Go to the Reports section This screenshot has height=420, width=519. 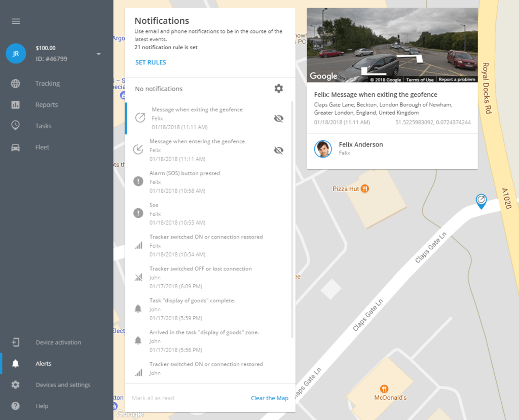[46, 105]
